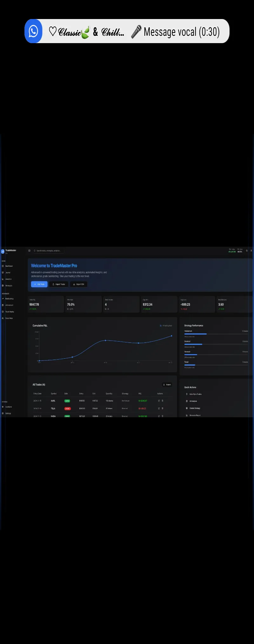Click the AutoSync lightning icon
The height and width of the screenshot is (644, 254).
pyautogui.click(x=3, y=407)
